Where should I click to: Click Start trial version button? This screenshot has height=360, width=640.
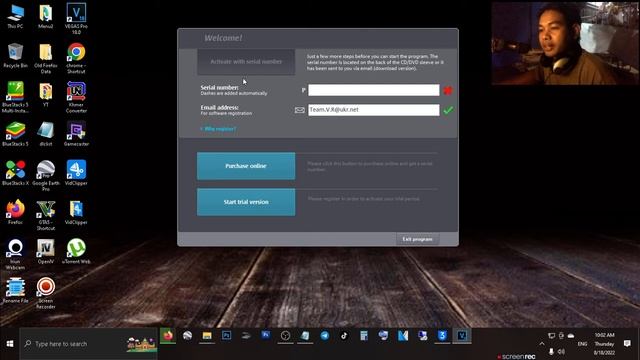246,202
